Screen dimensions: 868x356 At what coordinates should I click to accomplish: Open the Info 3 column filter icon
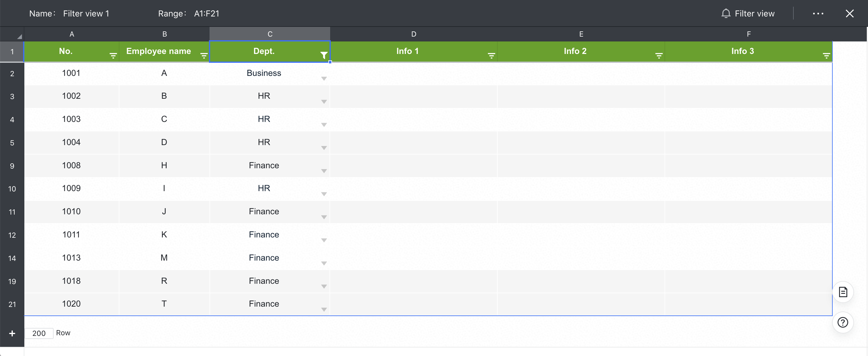pos(826,55)
